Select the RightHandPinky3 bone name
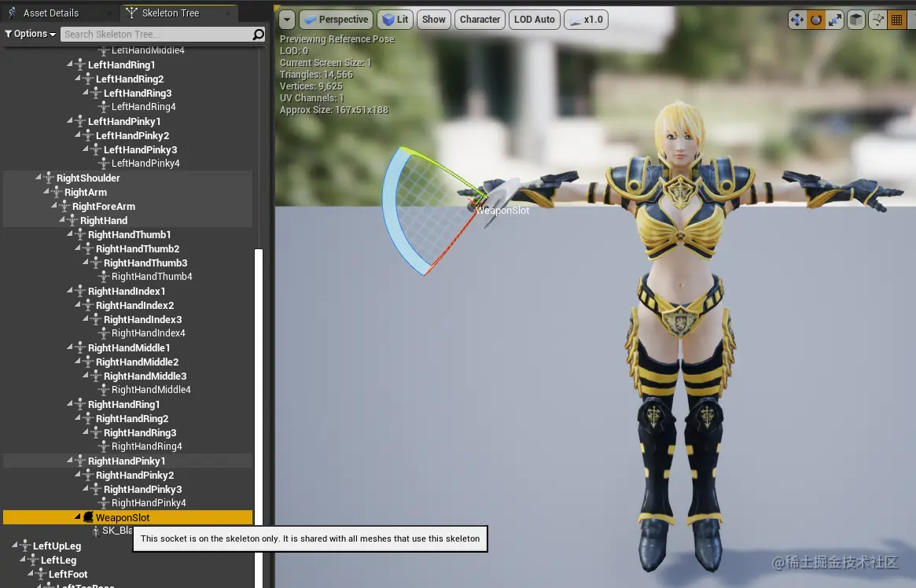 (x=142, y=489)
